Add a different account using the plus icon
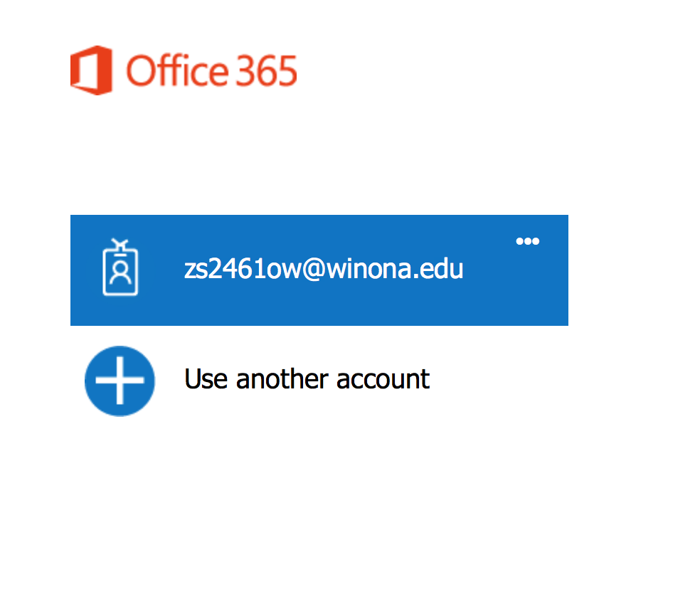700x599 pixels. tap(120, 381)
